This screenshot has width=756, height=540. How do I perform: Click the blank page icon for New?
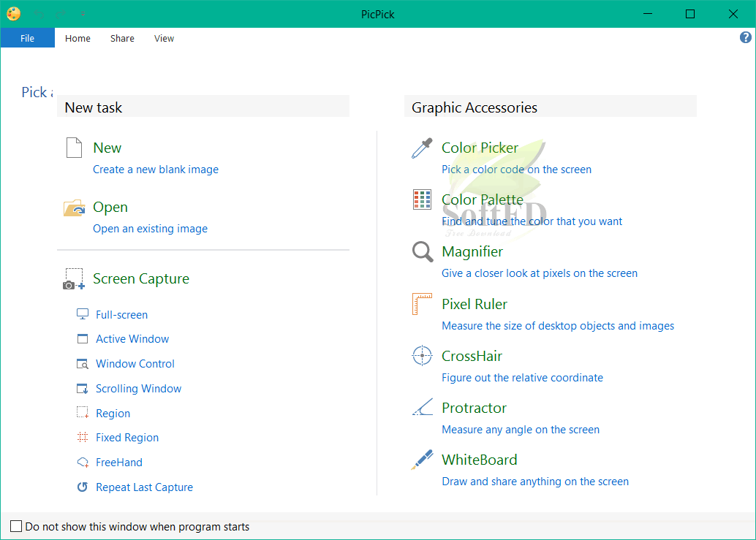click(x=74, y=148)
